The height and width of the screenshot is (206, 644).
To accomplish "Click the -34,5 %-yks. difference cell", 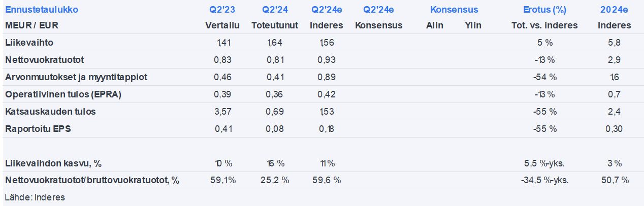I will [x=545, y=180].
